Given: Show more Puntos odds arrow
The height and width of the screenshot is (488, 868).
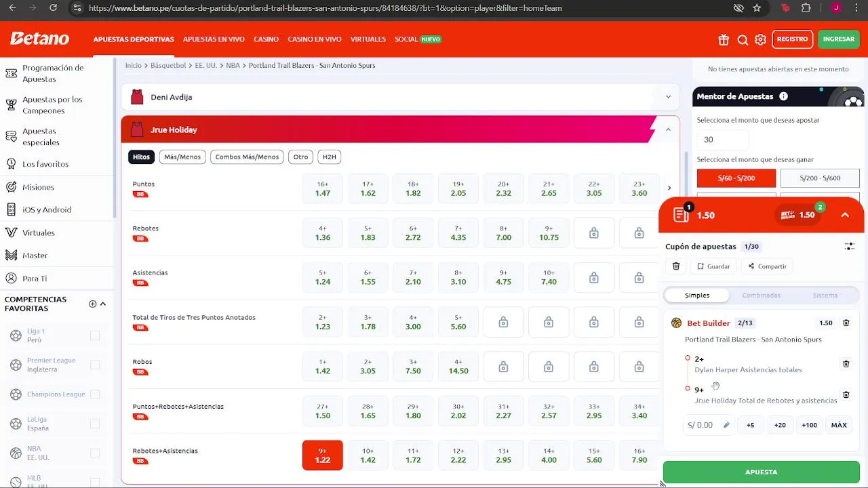Looking at the screenshot, I should coord(669,188).
